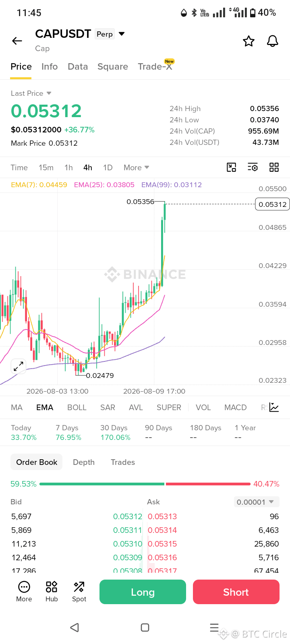This screenshot has height=644, width=290.
Task: Select ask price 0.05316
Action: pos(162,557)
